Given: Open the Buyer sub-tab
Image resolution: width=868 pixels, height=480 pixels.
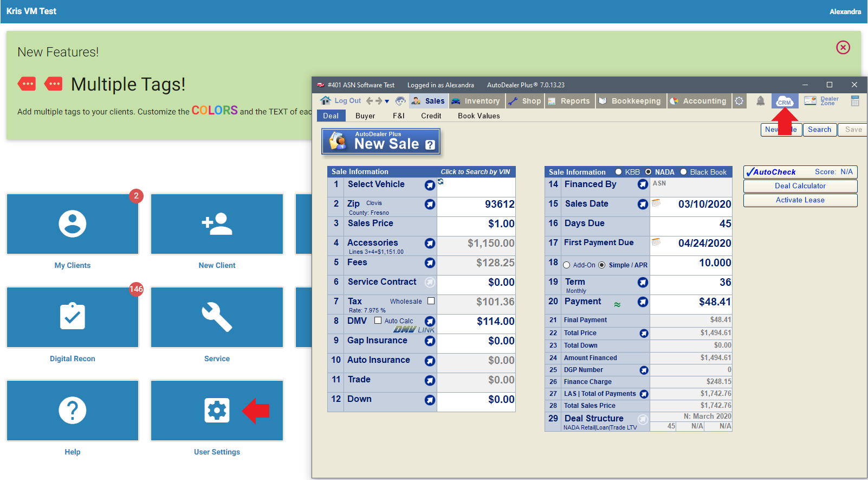Looking at the screenshot, I should (x=365, y=116).
